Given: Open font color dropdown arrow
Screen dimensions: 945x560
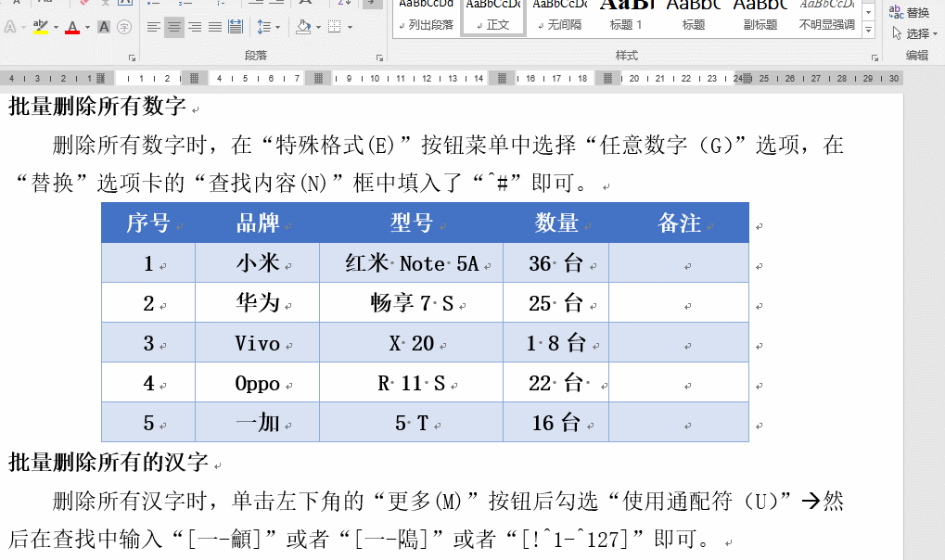Looking at the screenshot, I should click(x=87, y=27).
